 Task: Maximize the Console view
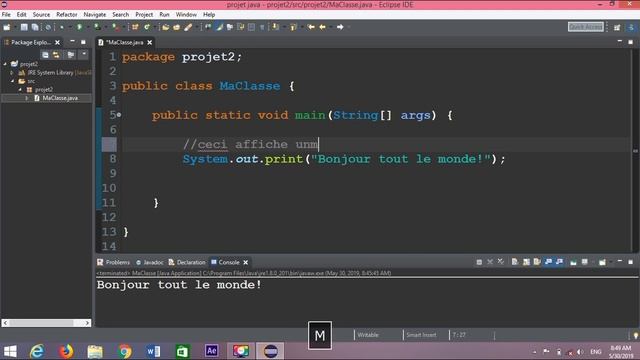tap(630, 262)
